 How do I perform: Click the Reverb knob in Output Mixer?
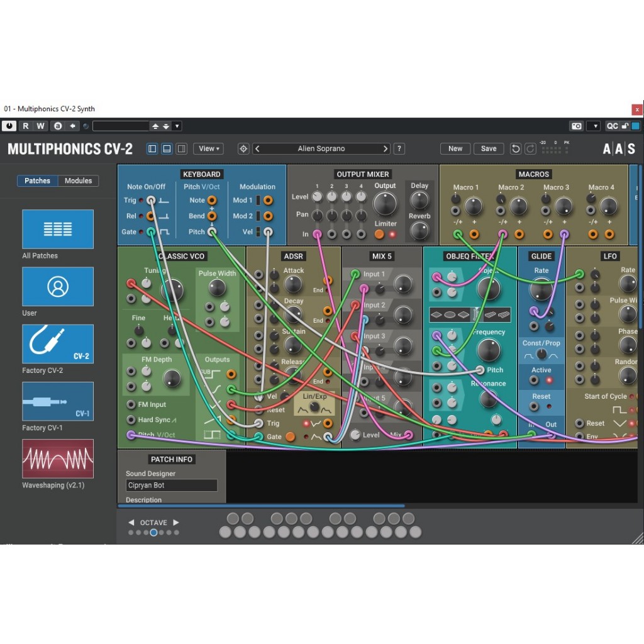coord(419,231)
